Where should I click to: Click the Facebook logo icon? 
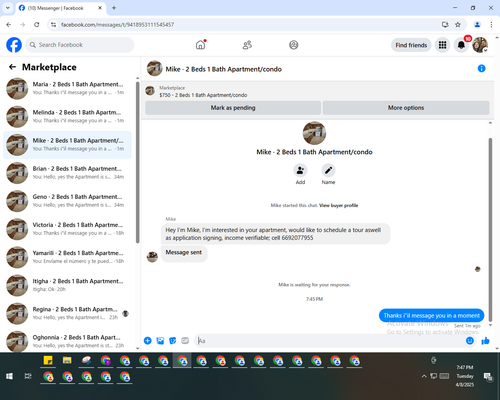[14, 45]
